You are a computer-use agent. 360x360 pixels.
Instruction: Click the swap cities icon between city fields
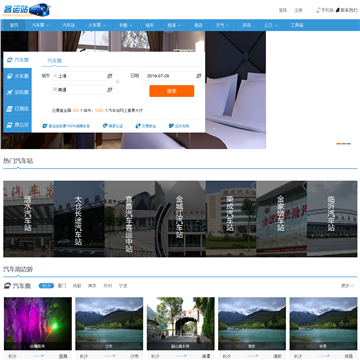pos(117,82)
